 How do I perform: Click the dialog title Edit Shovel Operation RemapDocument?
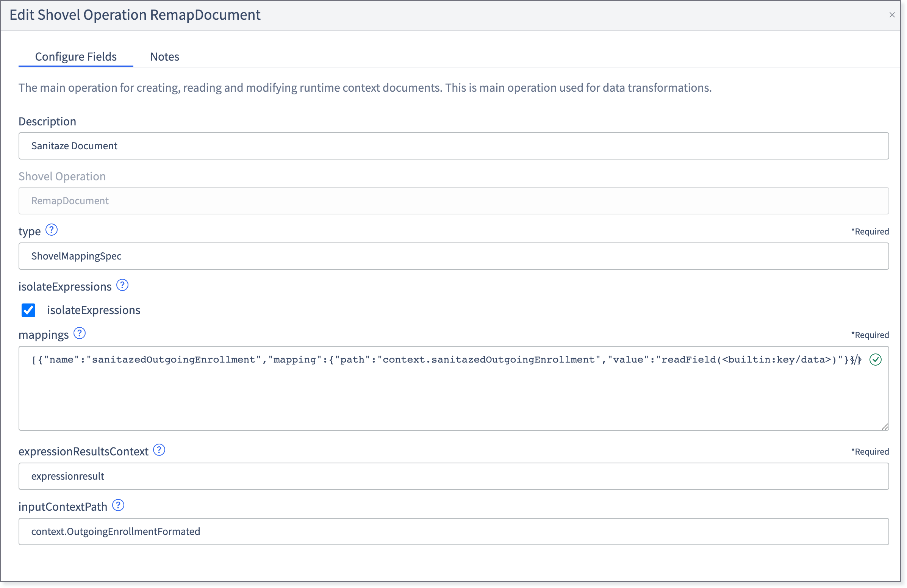(135, 15)
